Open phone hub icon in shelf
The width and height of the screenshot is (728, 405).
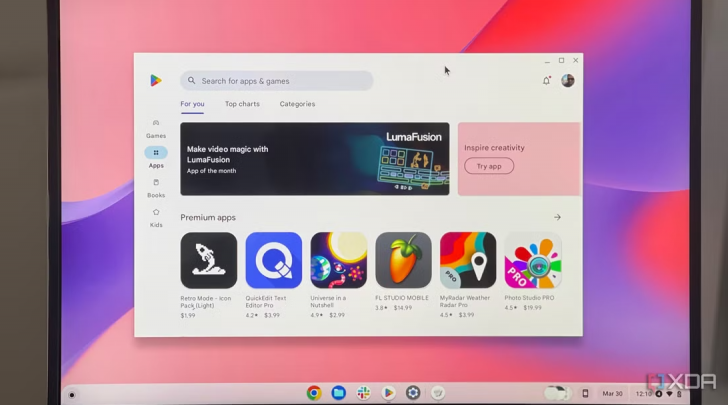[x=585, y=393]
